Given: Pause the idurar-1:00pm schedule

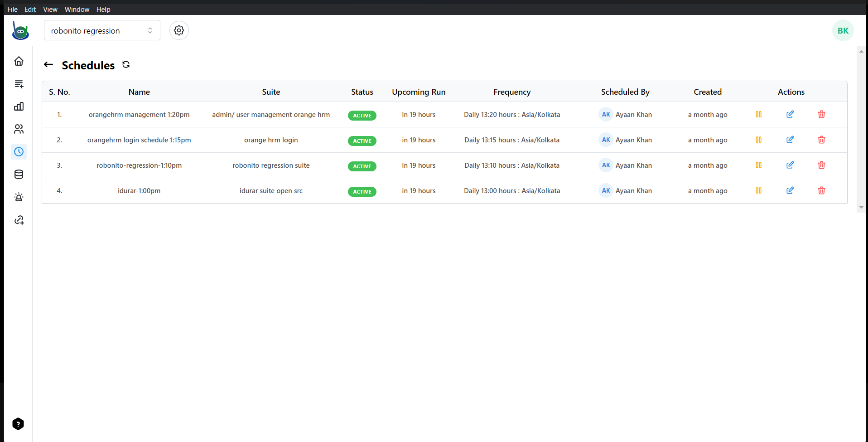Looking at the screenshot, I should coord(758,191).
